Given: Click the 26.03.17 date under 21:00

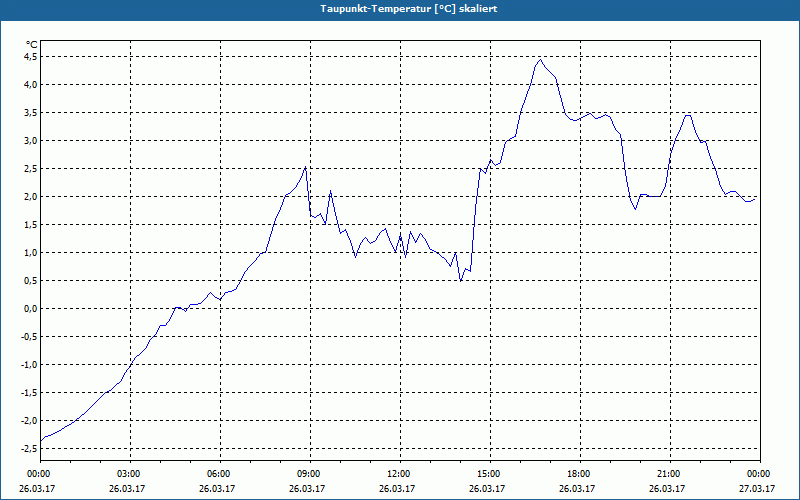Looking at the screenshot, I should [x=667, y=489].
